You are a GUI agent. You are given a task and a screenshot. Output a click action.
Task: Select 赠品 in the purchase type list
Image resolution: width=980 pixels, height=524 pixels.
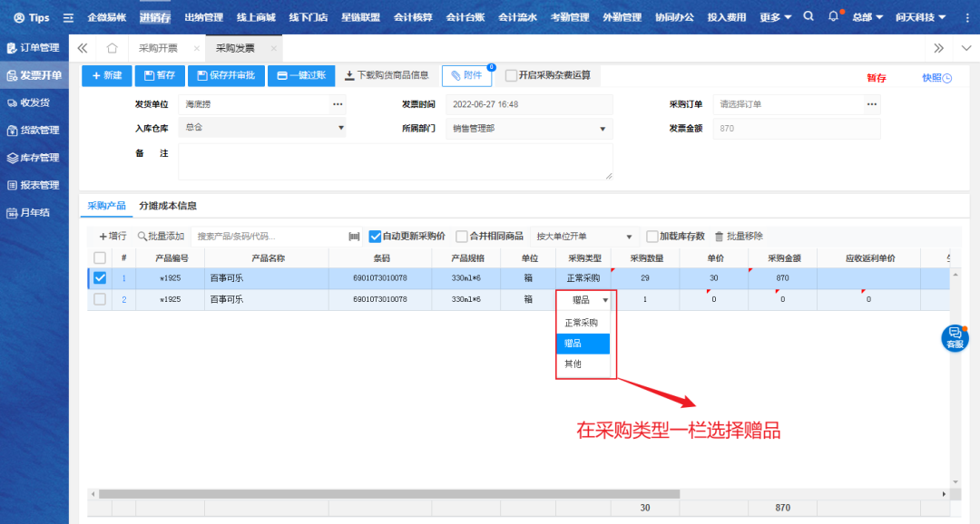point(582,344)
